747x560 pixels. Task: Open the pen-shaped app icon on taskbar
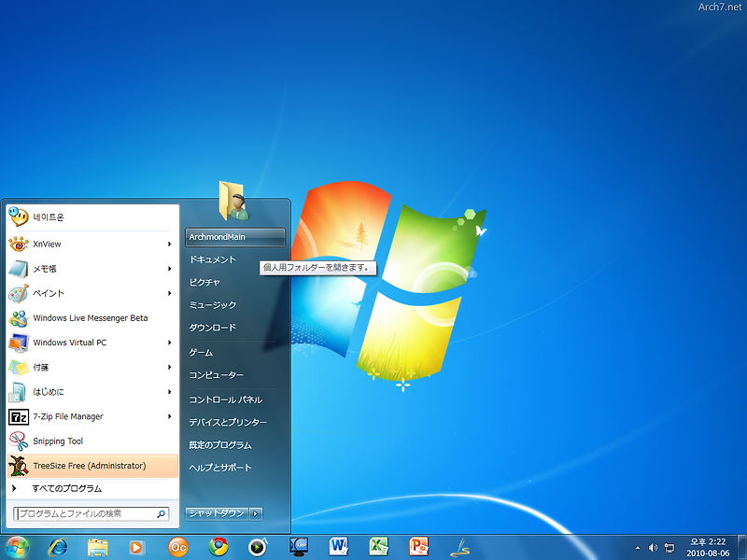click(x=459, y=547)
